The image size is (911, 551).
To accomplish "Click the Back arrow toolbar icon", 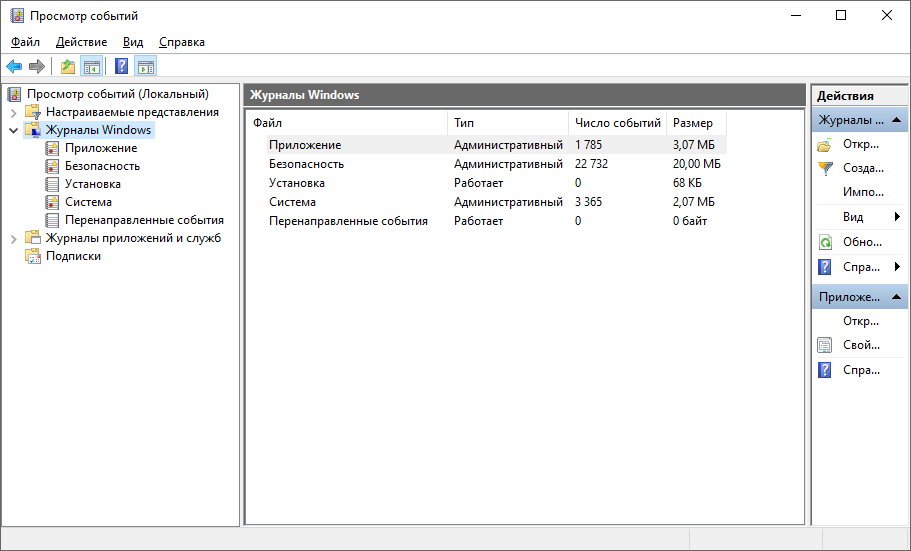I will pos(14,66).
